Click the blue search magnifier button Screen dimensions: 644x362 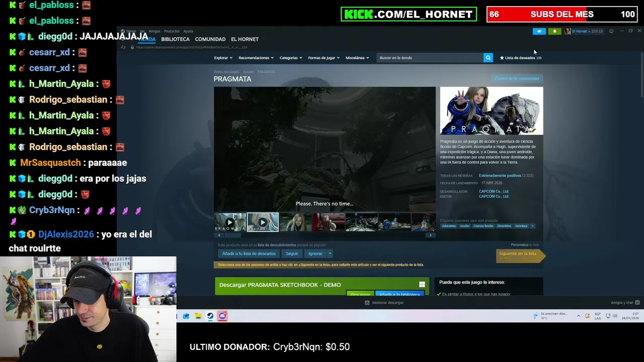click(x=488, y=58)
